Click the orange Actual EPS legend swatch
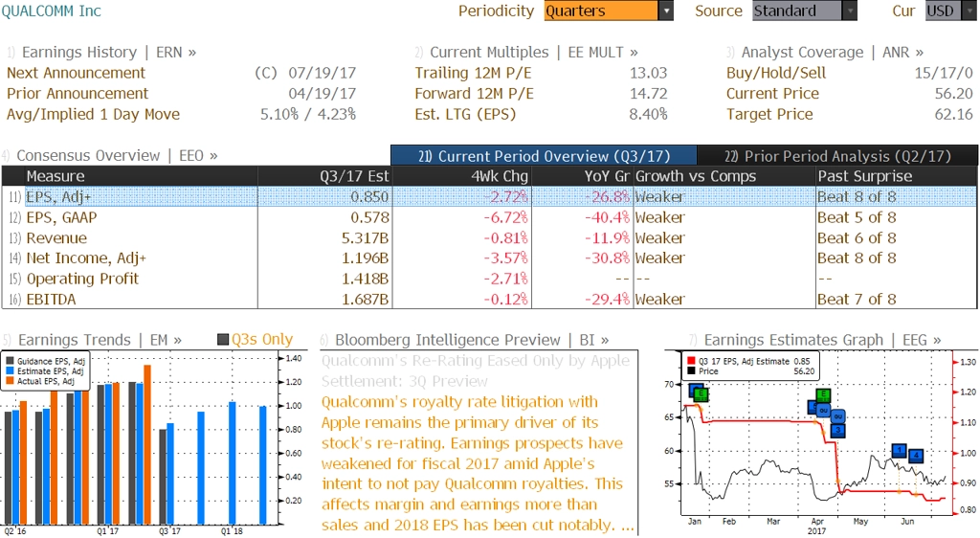Screen dimensions: 980x538 [10, 381]
